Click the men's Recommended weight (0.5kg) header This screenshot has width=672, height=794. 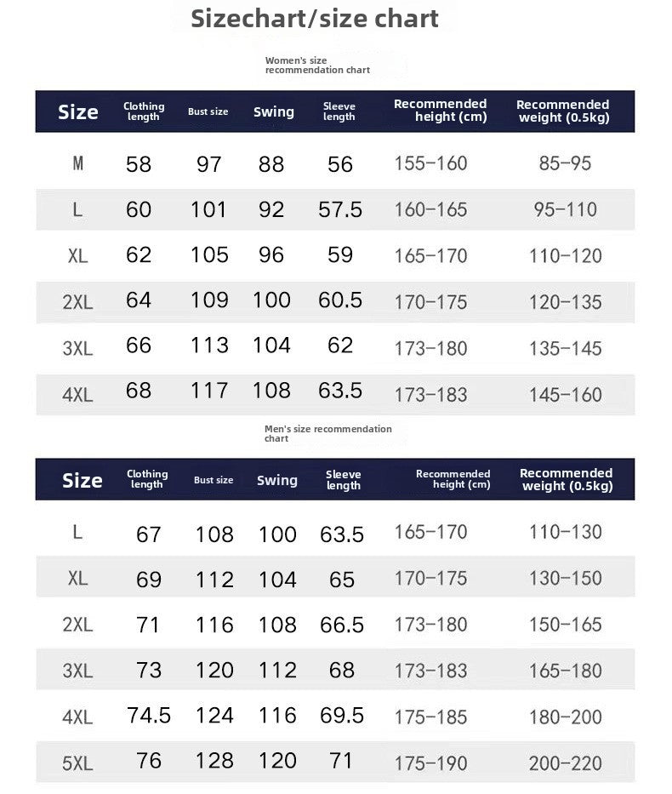coord(566,479)
